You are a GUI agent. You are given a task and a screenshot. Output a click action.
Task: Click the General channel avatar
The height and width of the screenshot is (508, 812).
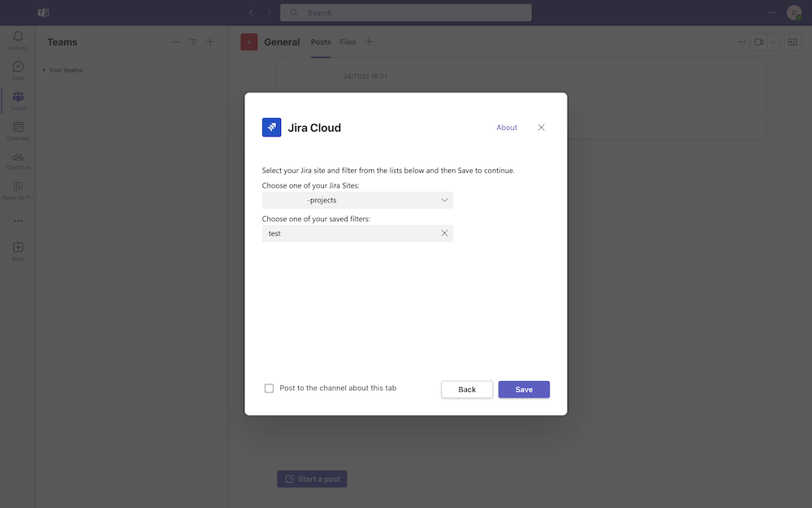[x=249, y=42]
